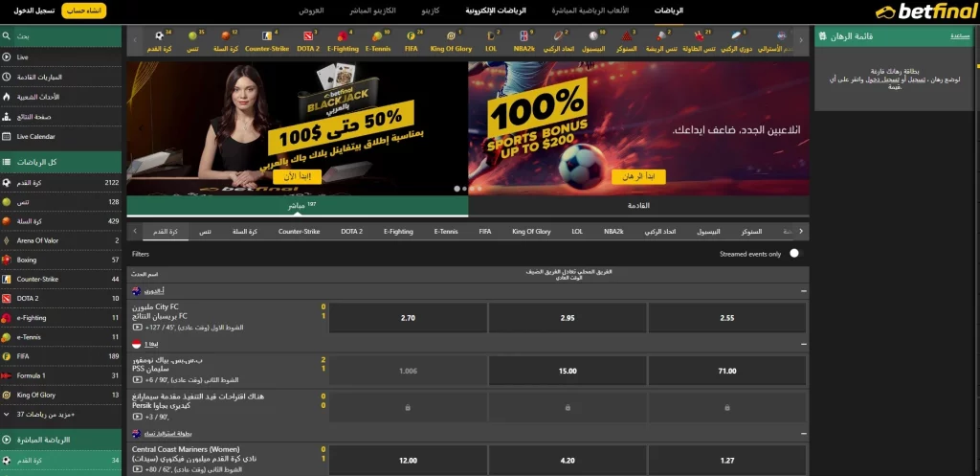This screenshot has width=980, height=476.
Task: Pick odds 12.00 for Central Coast Mariners
Action: (408, 461)
